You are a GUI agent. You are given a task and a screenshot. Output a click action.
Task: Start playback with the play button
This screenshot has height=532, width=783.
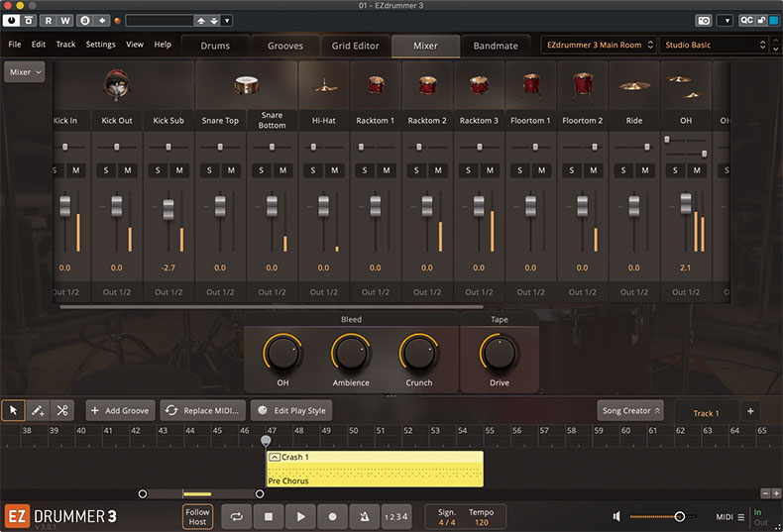[300, 516]
